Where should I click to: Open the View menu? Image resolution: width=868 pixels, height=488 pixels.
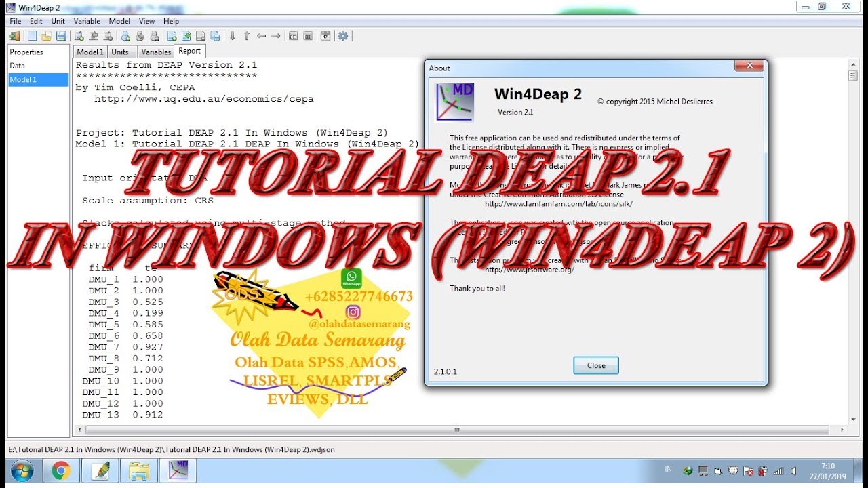pos(147,21)
